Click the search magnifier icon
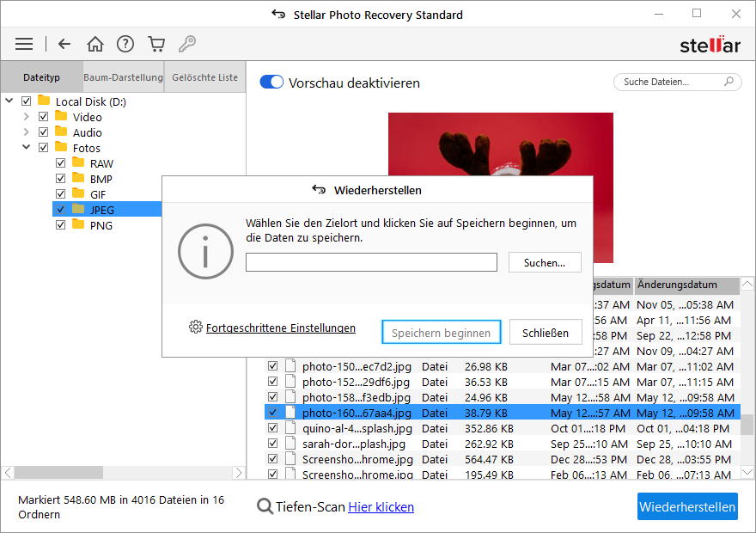Screen dimensions: 756x533 point(729,82)
